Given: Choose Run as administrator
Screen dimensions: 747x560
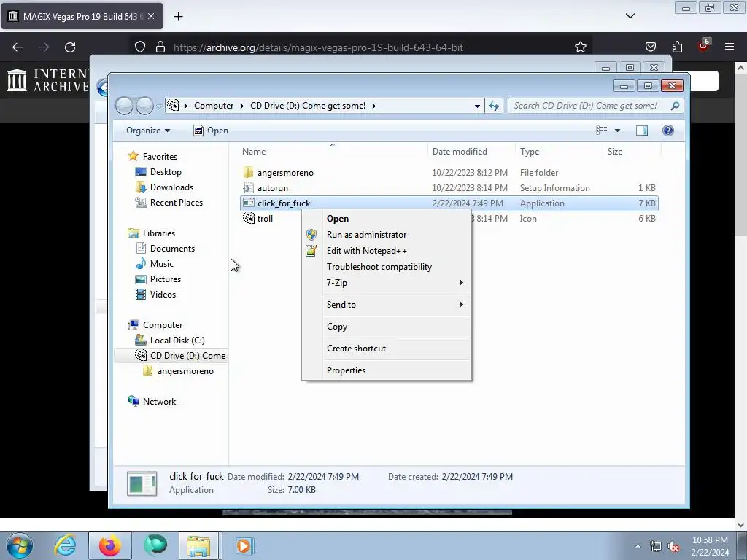Looking at the screenshot, I should [x=387, y=235].
